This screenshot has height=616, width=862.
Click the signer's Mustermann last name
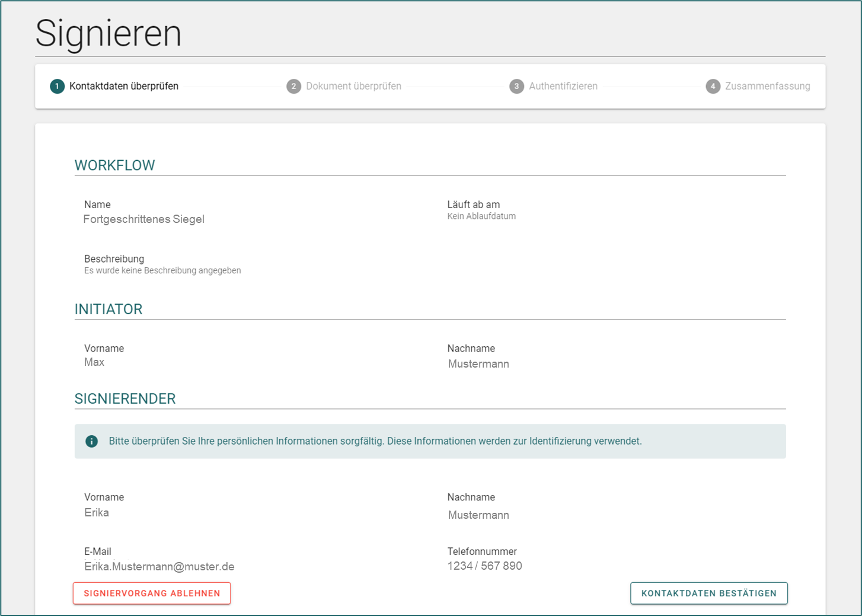[478, 515]
